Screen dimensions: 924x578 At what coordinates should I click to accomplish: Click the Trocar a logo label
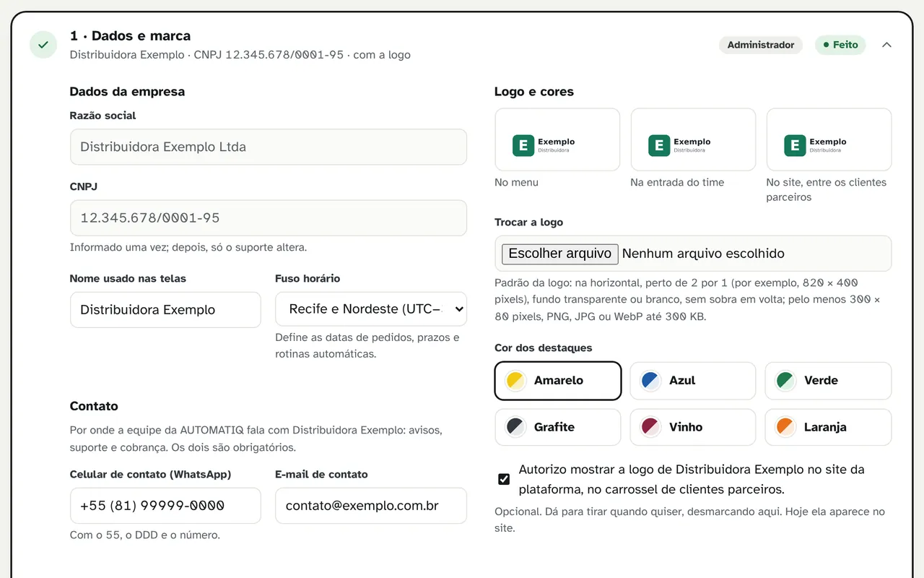(x=528, y=223)
